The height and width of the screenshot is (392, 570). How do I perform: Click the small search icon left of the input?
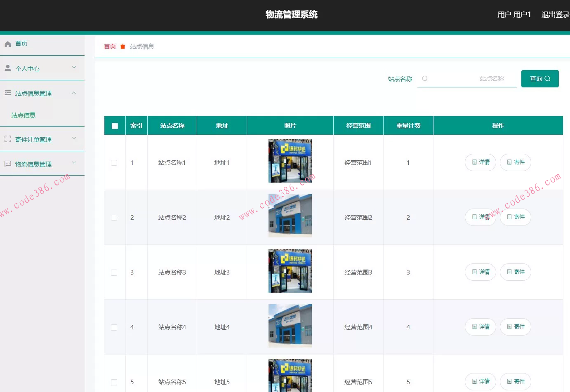pyautogui.click(x=424, y=78)
